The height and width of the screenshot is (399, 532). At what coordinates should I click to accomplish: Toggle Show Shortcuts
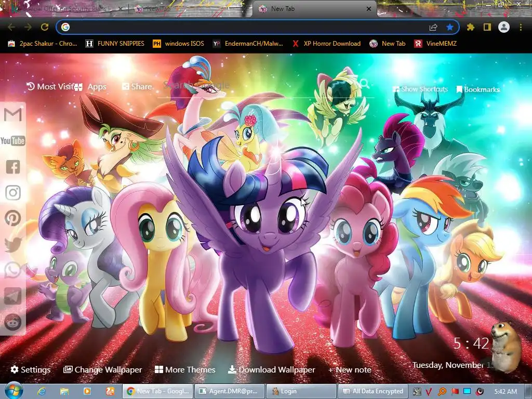coord(420,89)
